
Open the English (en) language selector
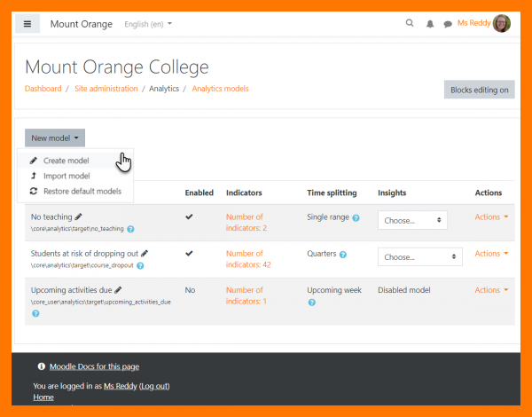148,24
